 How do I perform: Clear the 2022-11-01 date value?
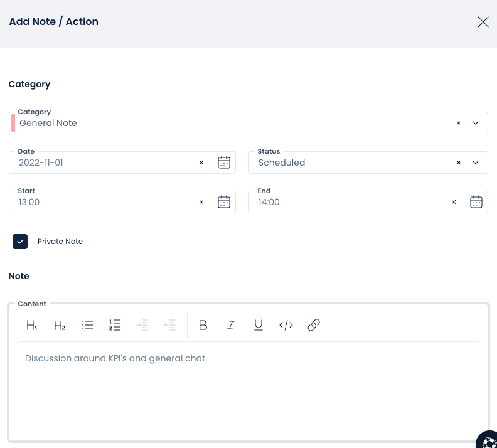point(201,163)
